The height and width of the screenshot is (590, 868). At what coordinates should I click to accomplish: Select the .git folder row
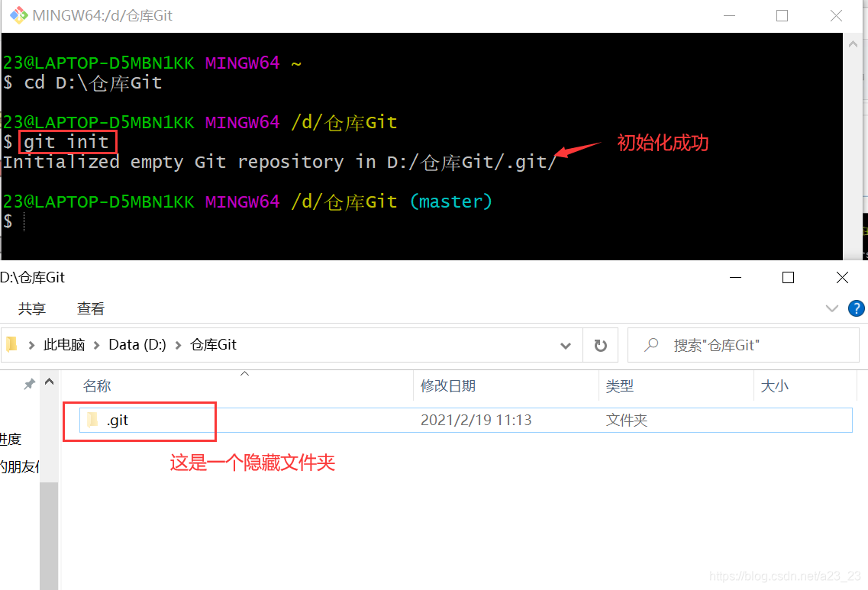(466, 420)
